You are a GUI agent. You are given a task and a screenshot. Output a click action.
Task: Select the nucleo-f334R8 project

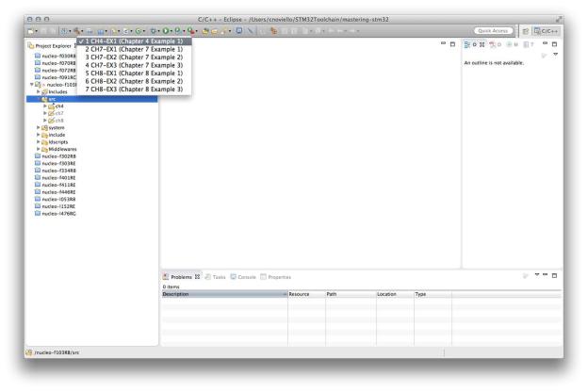click(x=55, y=171)
